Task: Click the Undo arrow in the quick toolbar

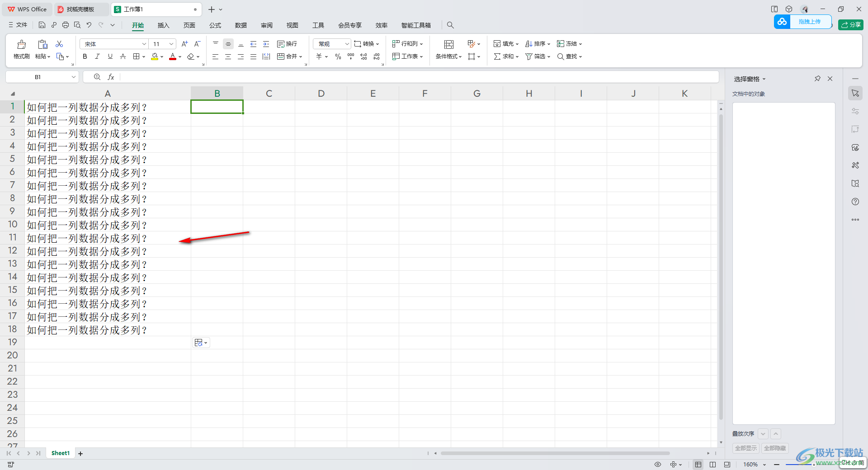Action: coord(89,25)
